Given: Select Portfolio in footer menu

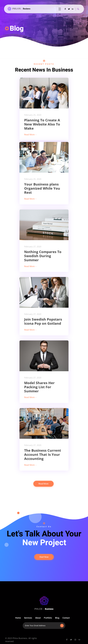Looking at the screenshot, I should (x=48, y=618).
